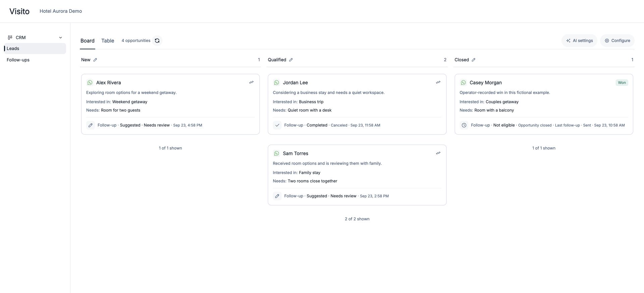Click the Visito logo
Viewport: 644px width, 293px height.
click(19, 11)
